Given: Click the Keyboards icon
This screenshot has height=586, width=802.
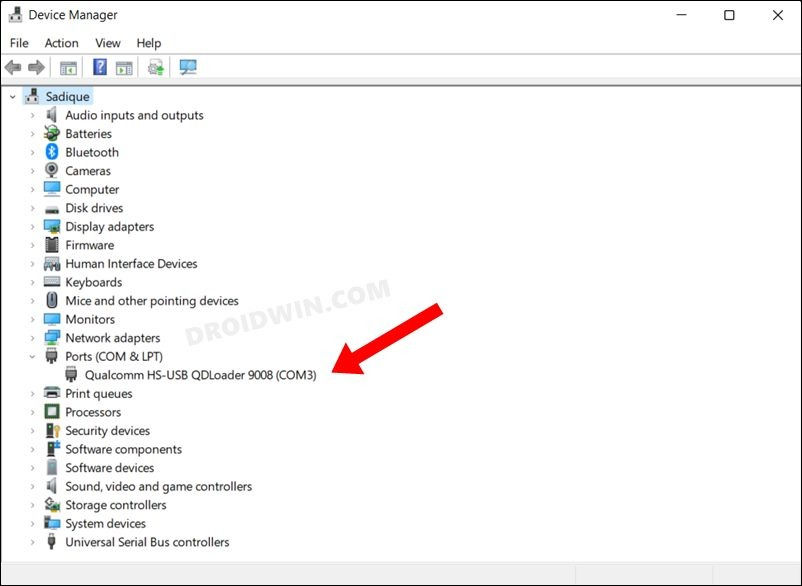Looking at the screenshot, I should tap(52, 282).
